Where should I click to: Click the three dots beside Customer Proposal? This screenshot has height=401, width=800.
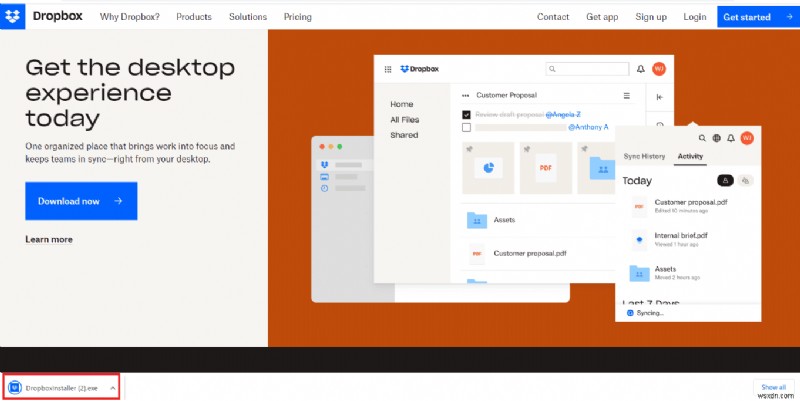click(x=465, y=95)
